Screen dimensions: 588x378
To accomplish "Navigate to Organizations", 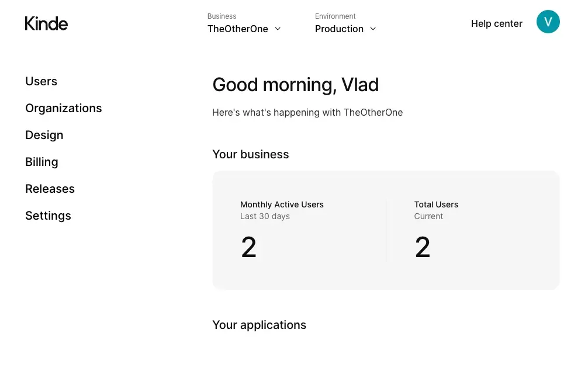I will click(63, 108).
